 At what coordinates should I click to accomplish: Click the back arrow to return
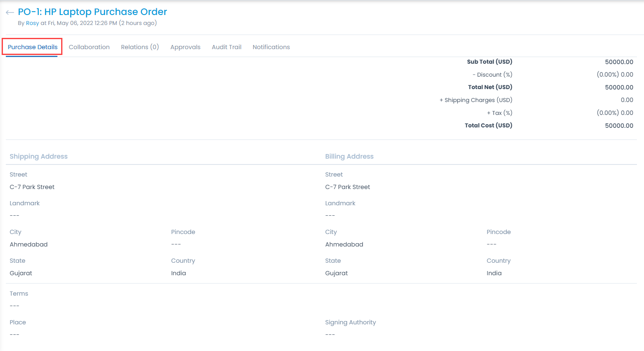click(9, 12)
